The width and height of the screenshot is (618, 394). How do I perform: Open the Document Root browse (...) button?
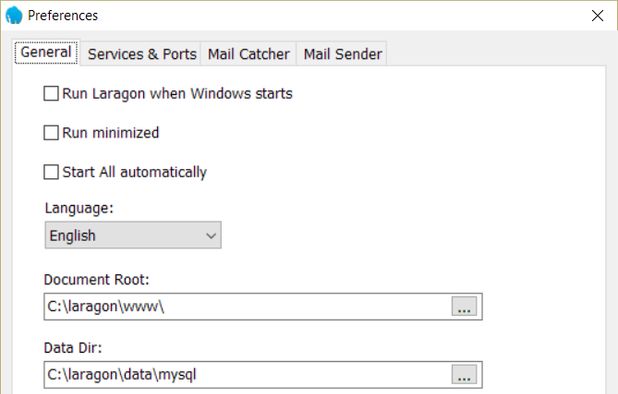[464, 307]
